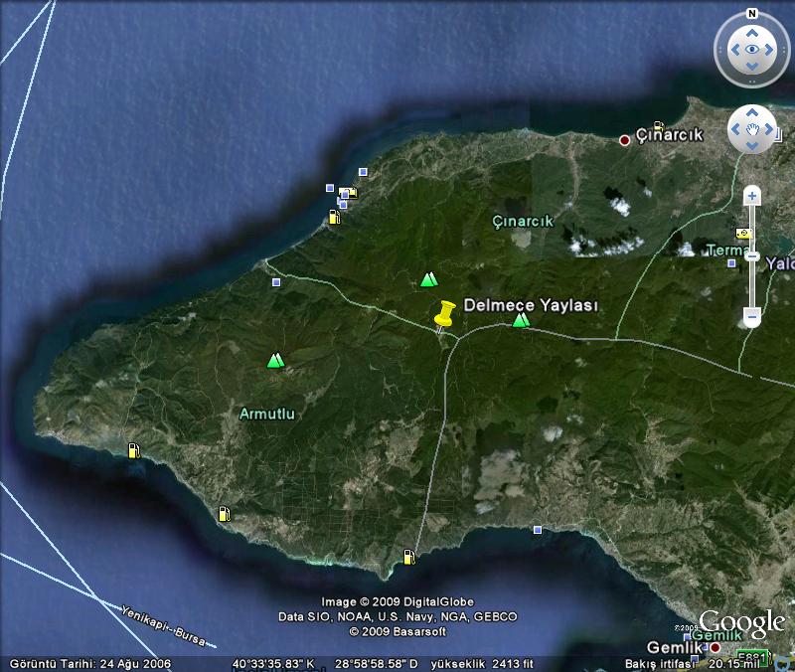Click the gas station icon on the north-west coast
This screenshot has height=672, width=795.
pyautogui.click(x=334, y=217)
